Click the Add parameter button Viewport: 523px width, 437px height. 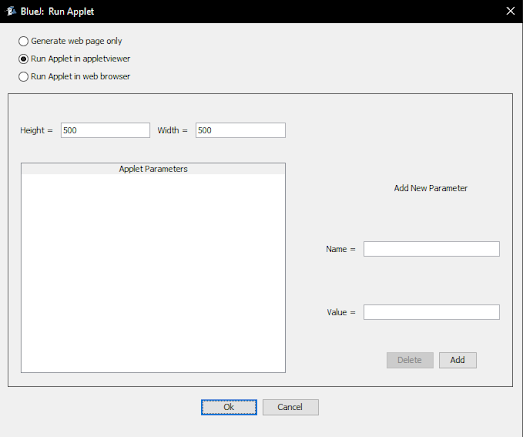tap(458, 360)
